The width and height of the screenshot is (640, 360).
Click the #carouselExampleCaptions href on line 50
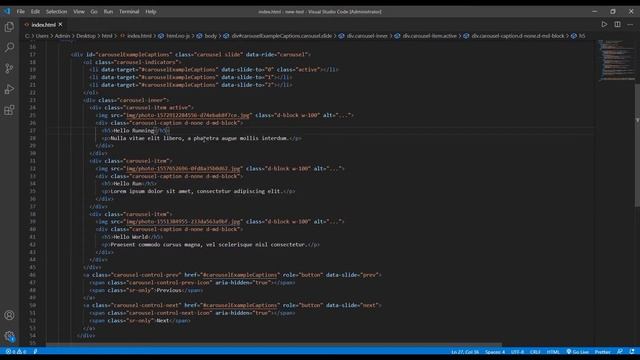[240, 305]
